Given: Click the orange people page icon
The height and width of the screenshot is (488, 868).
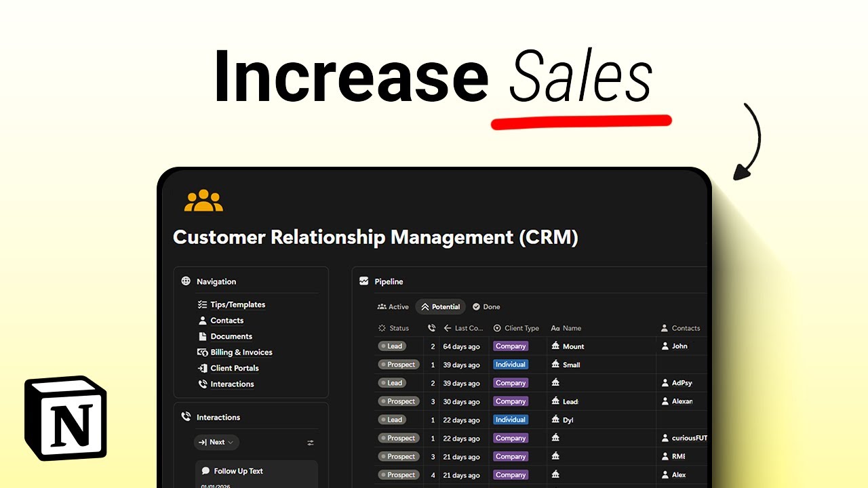Looking at the screenshot, I should coord(203,201).
